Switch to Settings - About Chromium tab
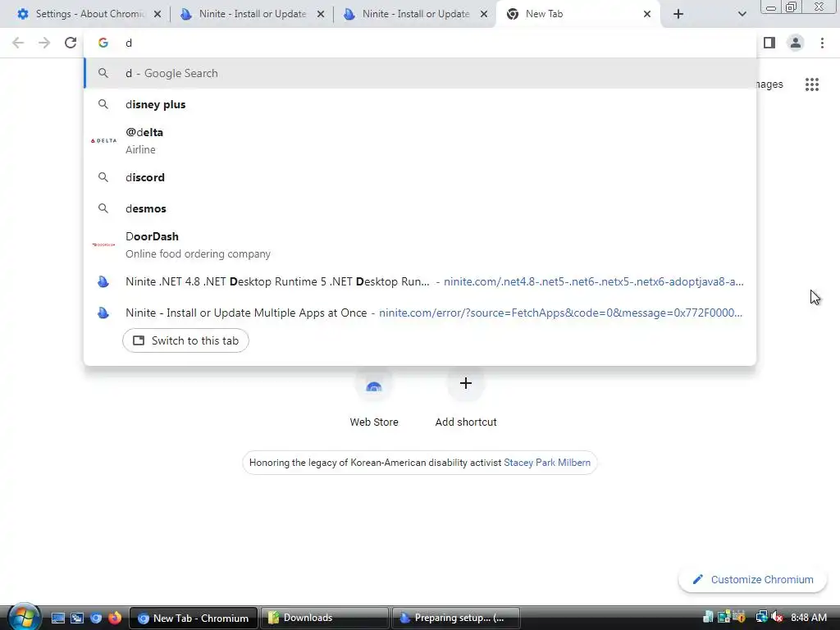The height and width of the screenshot is (630, 840). click(x=89, y=14)
